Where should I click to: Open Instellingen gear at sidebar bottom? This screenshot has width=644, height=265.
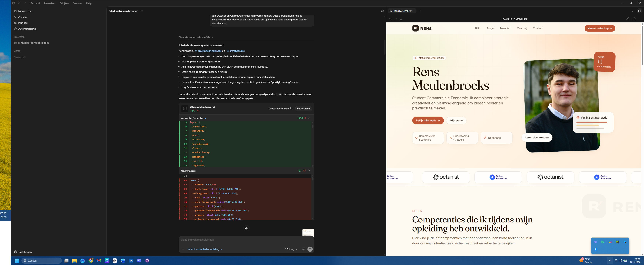[23, 252]
